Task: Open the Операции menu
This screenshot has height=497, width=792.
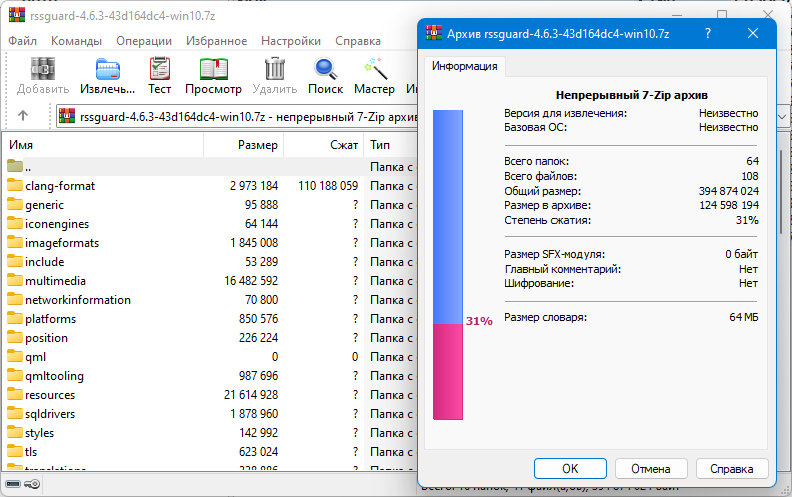Action: (x=144, y=41)
